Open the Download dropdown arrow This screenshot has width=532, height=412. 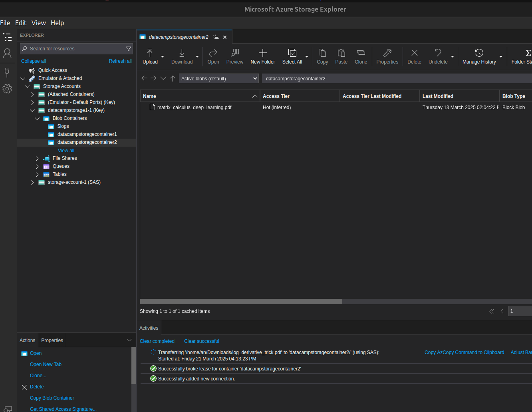click(x=197, y=57)
